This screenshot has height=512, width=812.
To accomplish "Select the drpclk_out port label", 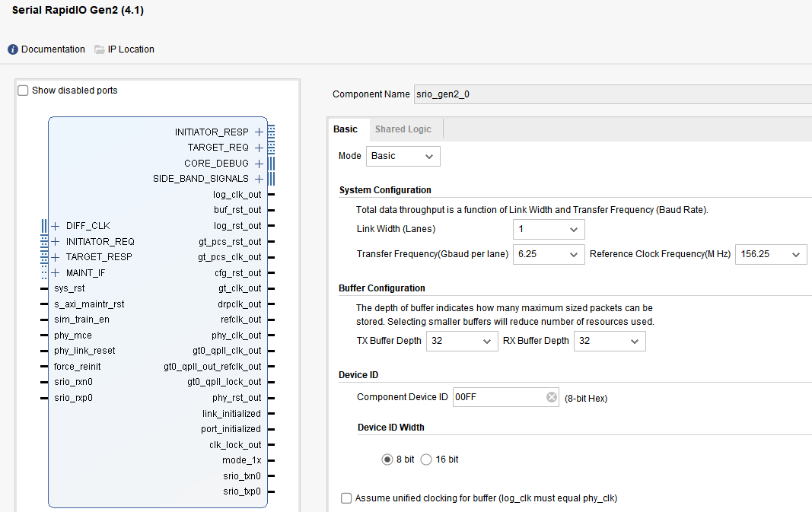I will [239, 304].
